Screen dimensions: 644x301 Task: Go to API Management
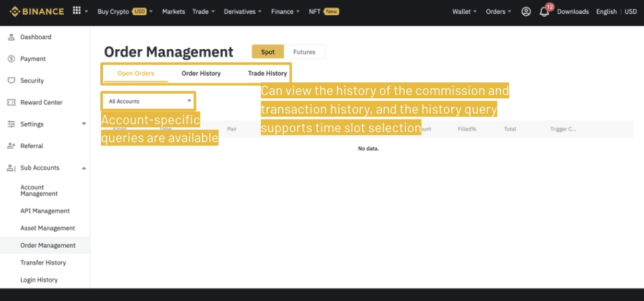(x=45, y=211)
